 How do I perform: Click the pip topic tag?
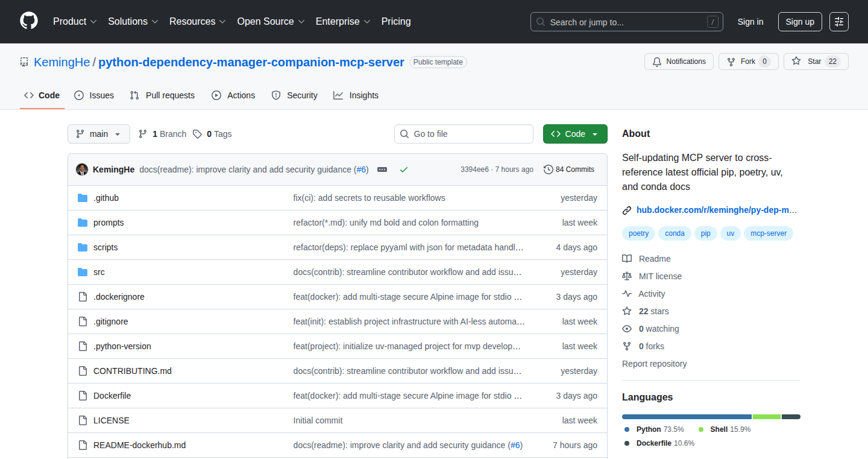706,233
